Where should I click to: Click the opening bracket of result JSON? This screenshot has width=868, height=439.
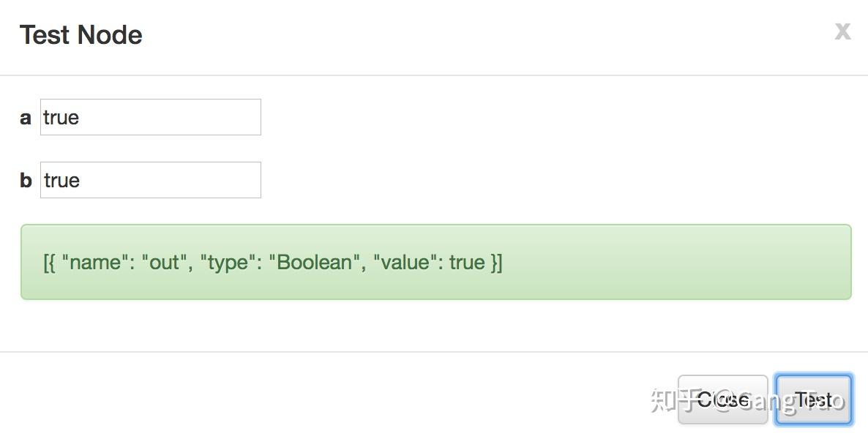tap(46, 263)
